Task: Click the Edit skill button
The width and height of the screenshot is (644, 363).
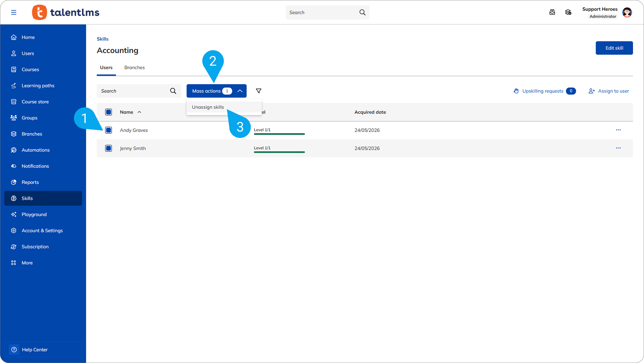Action: click(x=614, y=48)
